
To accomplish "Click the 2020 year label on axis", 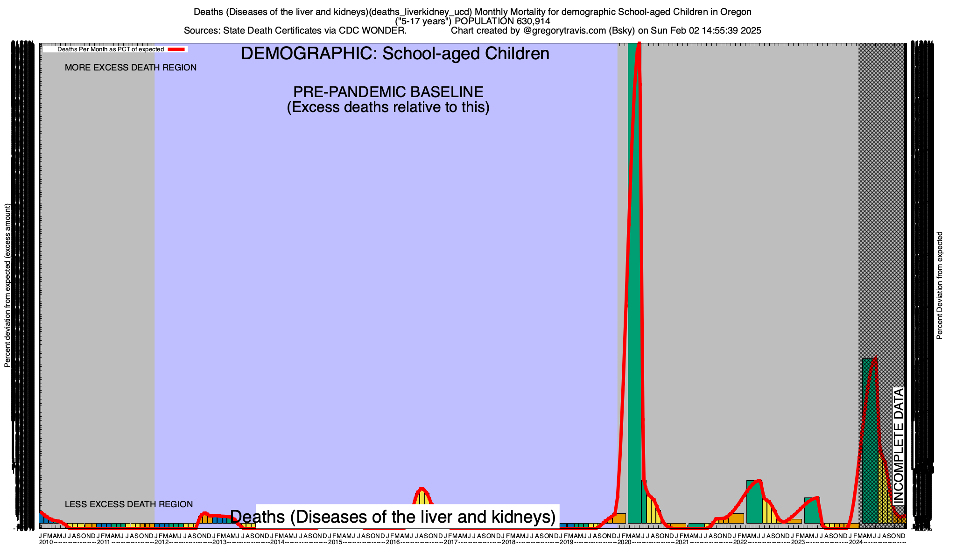I will tap(624, 542).
